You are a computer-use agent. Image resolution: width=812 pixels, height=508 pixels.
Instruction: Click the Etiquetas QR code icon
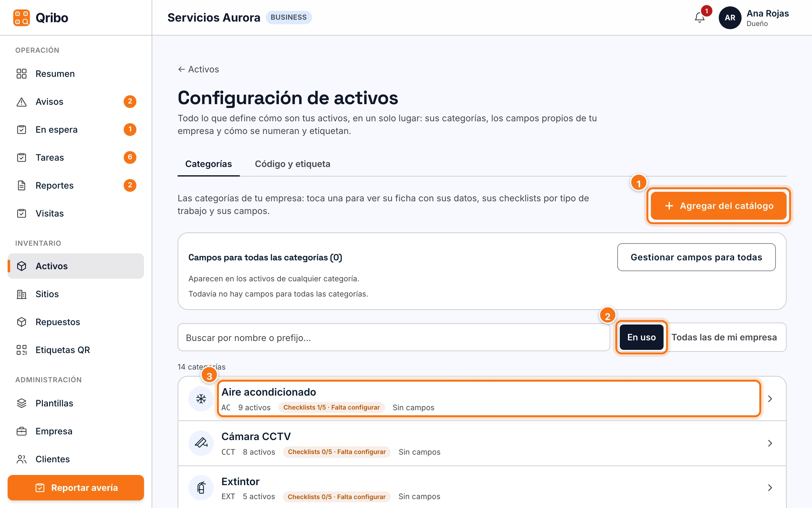tap(22, 350)
